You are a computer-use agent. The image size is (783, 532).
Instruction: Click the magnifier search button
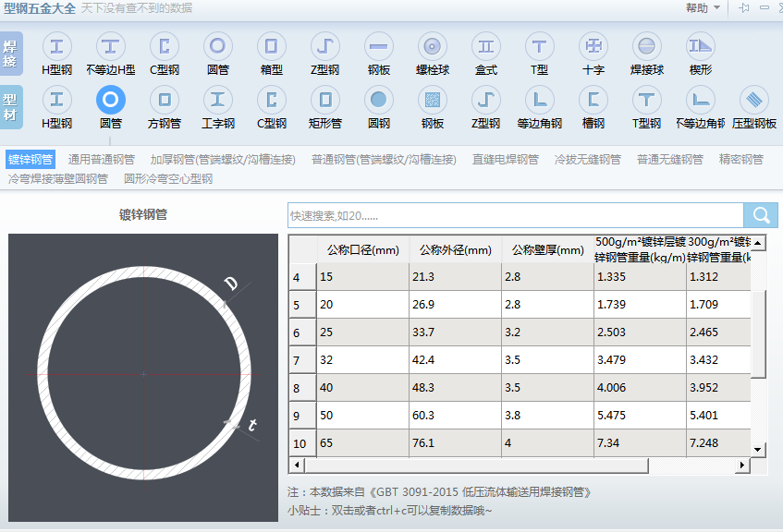[x=761, y=215]
